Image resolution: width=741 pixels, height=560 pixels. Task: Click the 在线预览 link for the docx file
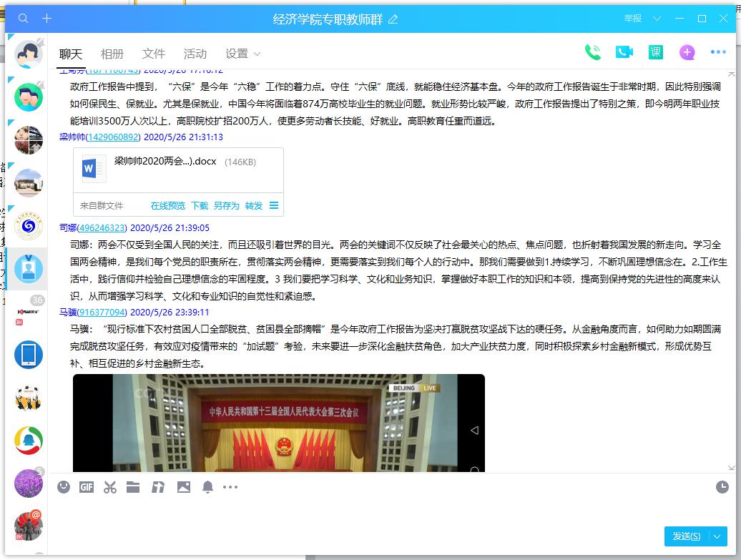[167, 206]
